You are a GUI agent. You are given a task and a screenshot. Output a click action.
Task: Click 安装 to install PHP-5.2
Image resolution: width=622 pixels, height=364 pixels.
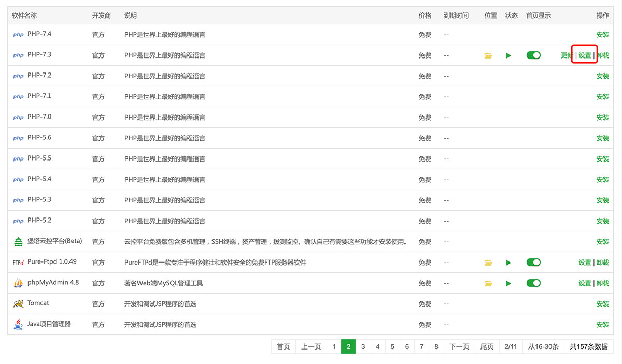pyautogui.click(x=603, y=221)
